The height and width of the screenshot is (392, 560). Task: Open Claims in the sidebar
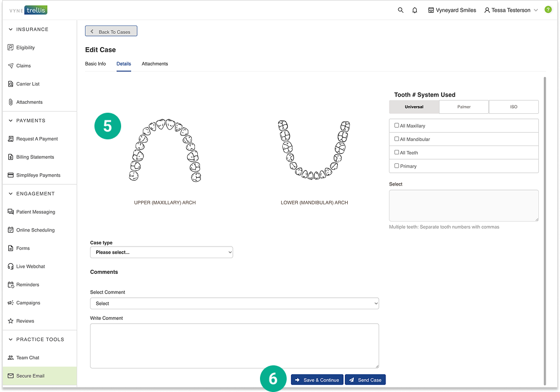(23, 66)
